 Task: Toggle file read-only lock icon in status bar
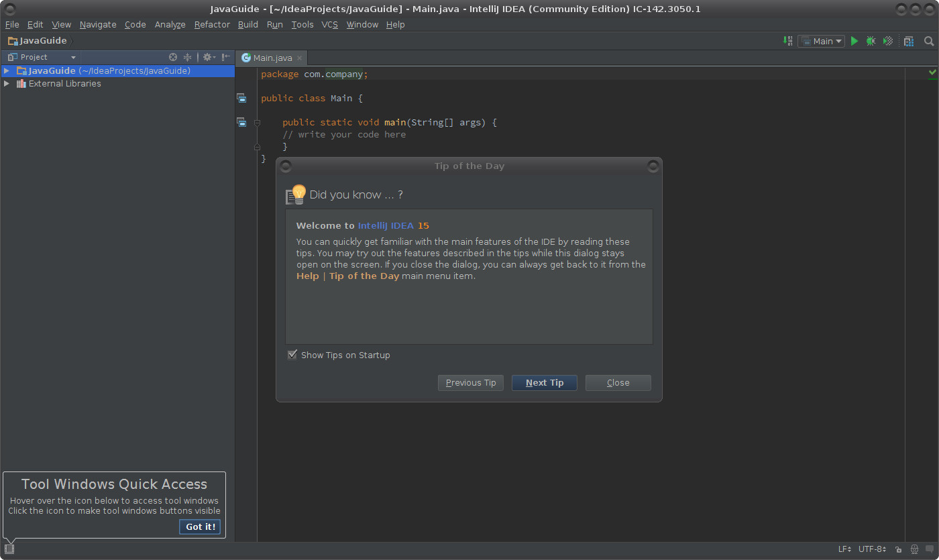click(898, 549)
